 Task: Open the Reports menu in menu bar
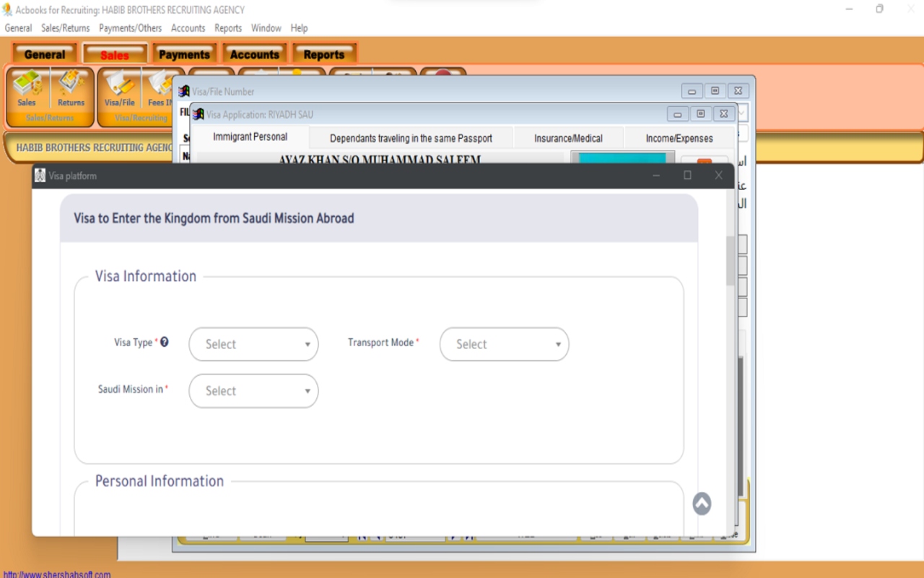point(228,28)
